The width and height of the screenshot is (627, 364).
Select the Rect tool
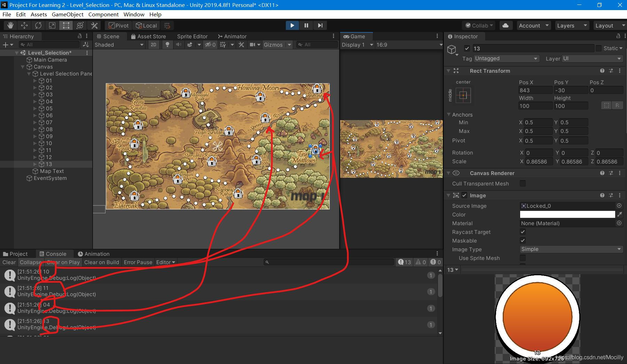pyautogui.click(x=66, y=25)
